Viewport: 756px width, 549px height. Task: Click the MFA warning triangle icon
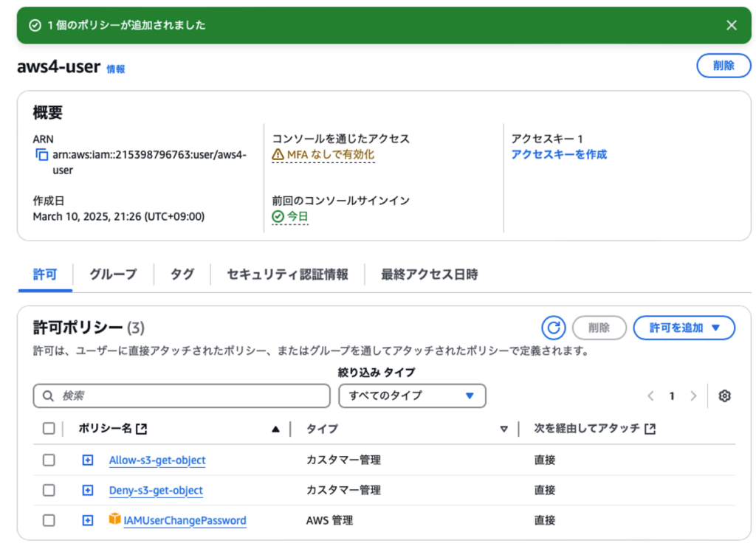pos(278,155)
